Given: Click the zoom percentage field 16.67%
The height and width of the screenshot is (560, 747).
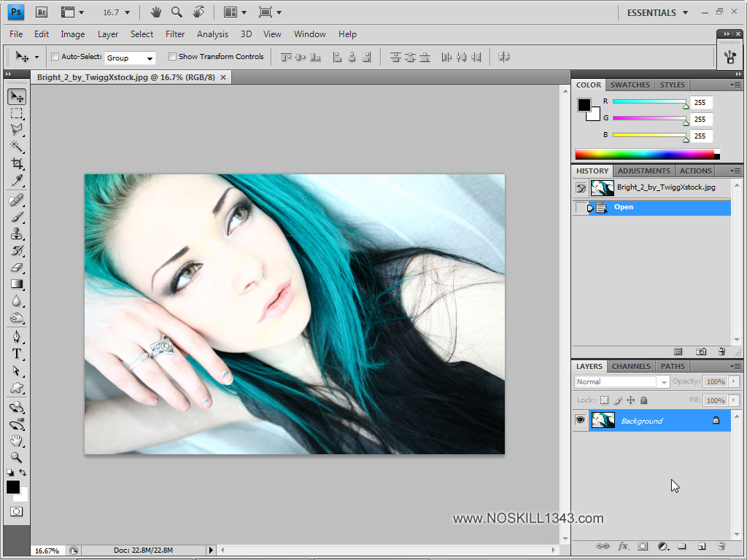Looking at the screenshot, I should coord(47,551).
